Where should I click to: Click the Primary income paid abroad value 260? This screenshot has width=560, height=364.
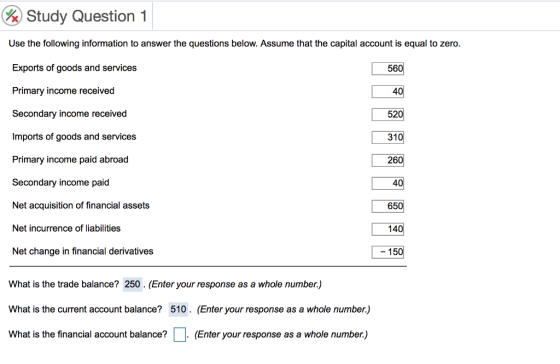pyautogui.click(x=388, y=160)
